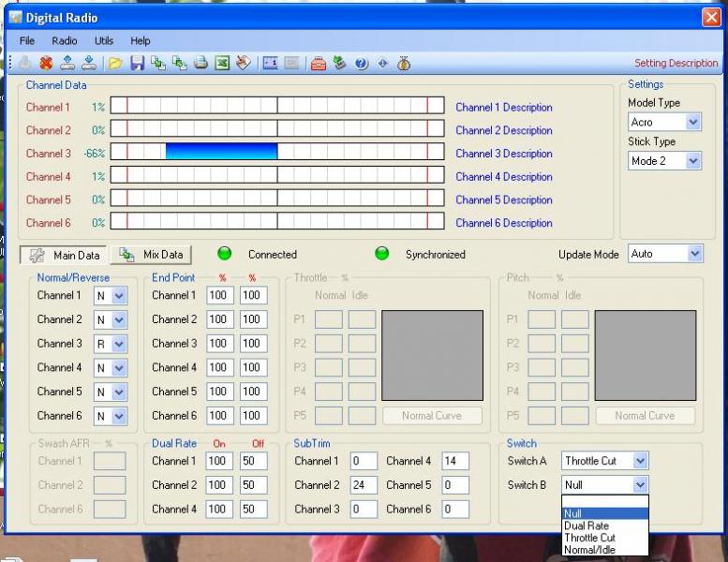Click the blue question mark help icon

pyautogui.click(x=362, y=64)
